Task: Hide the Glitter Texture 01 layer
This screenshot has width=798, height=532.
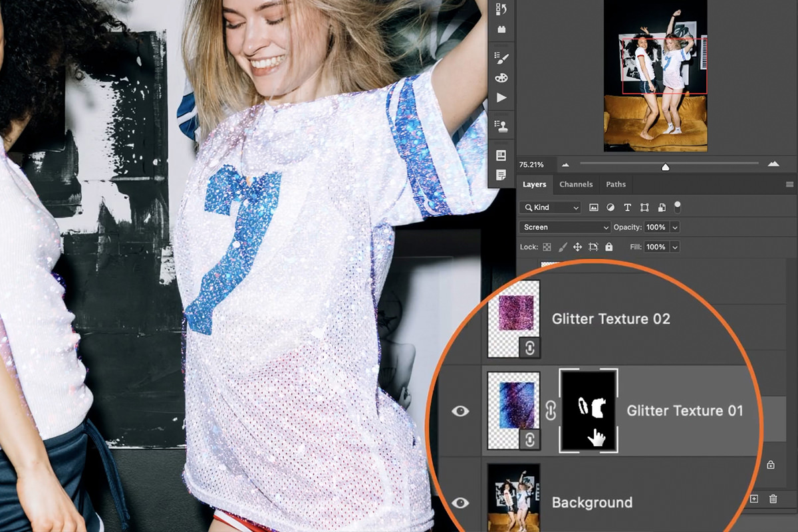Action: pos(461,411)
